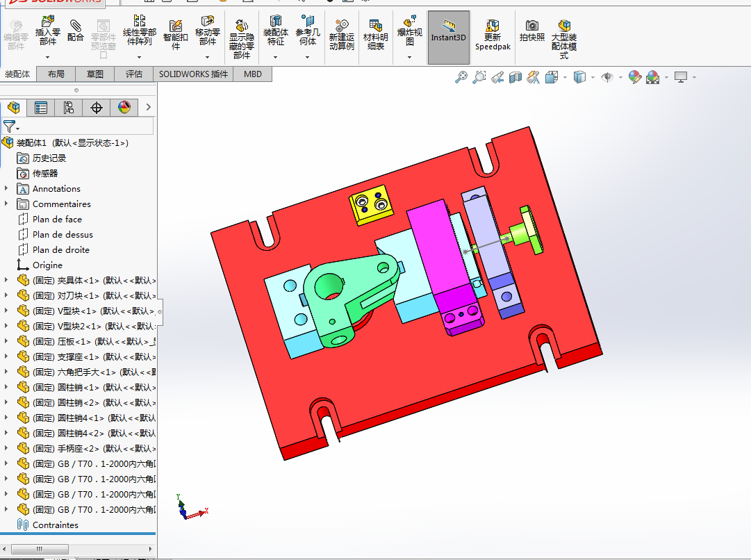Click Hide/Show Items eye icon

coord(607,77)
